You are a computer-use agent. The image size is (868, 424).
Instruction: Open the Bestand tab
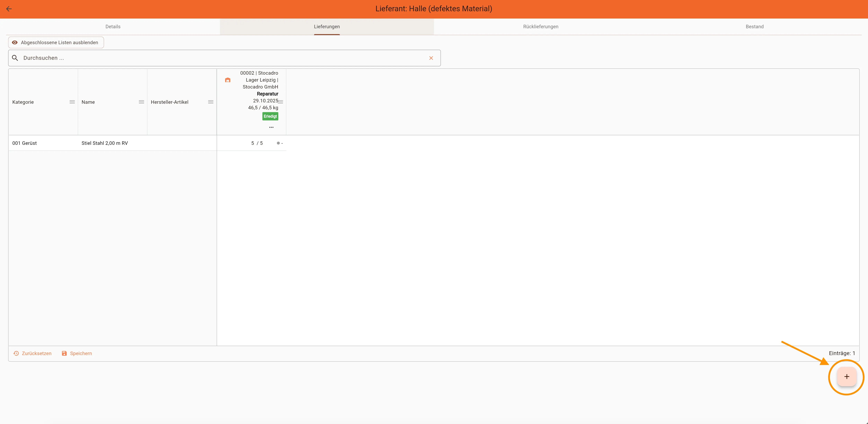click(x=754, y=27)
